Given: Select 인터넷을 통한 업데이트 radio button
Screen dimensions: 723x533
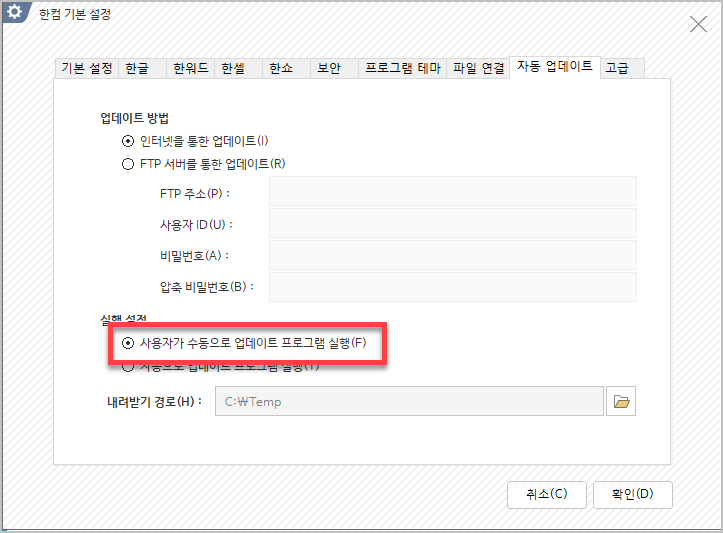Looking at the screenshot, I should (x=128, y=141).
